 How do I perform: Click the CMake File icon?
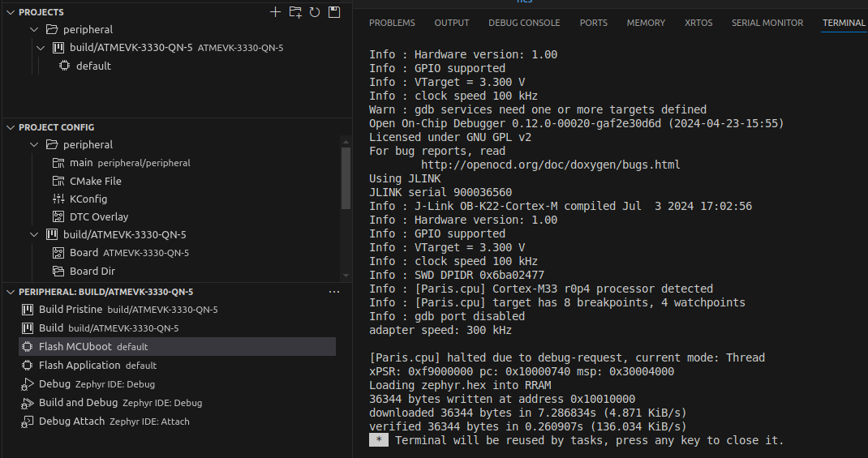[x=58, y=181]
